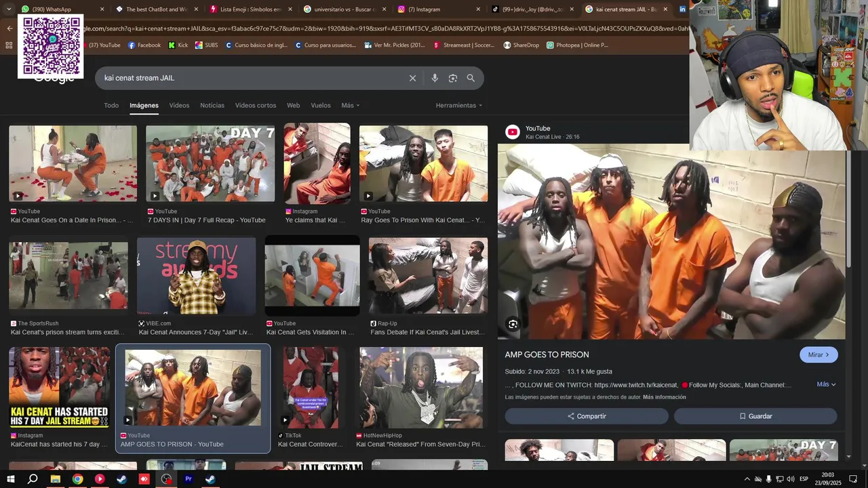Open the VIBE.com Streamy Awards image result
868x488 pixels.
click(197, 276)
